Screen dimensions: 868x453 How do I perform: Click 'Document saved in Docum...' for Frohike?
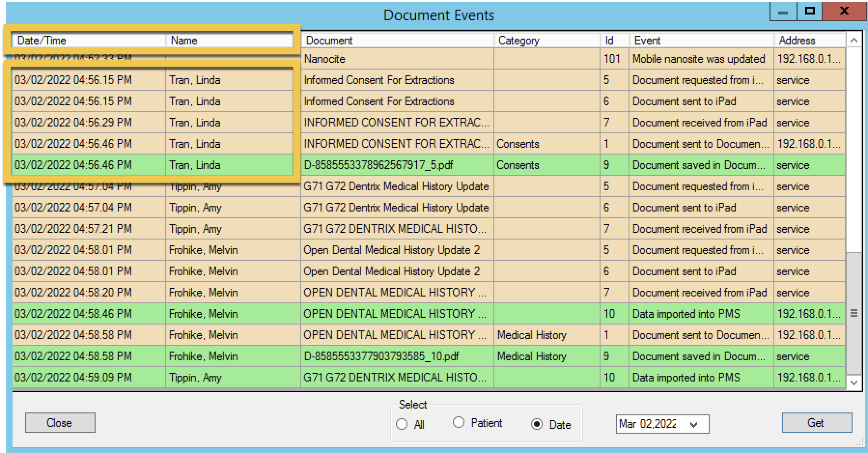click(x=701, y=356)
